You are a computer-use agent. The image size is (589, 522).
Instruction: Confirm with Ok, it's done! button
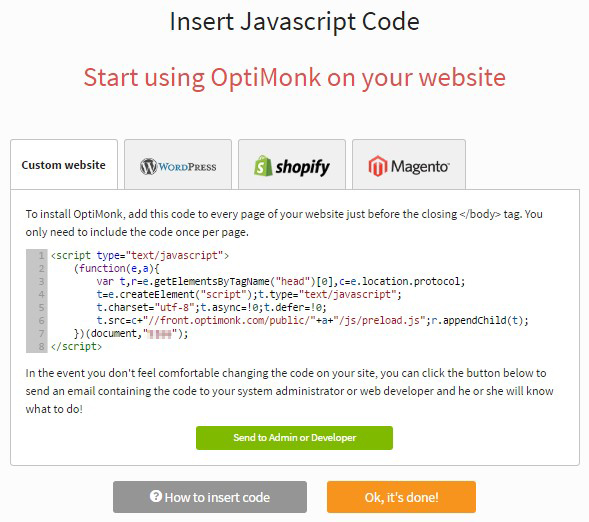tap(401, 497)
